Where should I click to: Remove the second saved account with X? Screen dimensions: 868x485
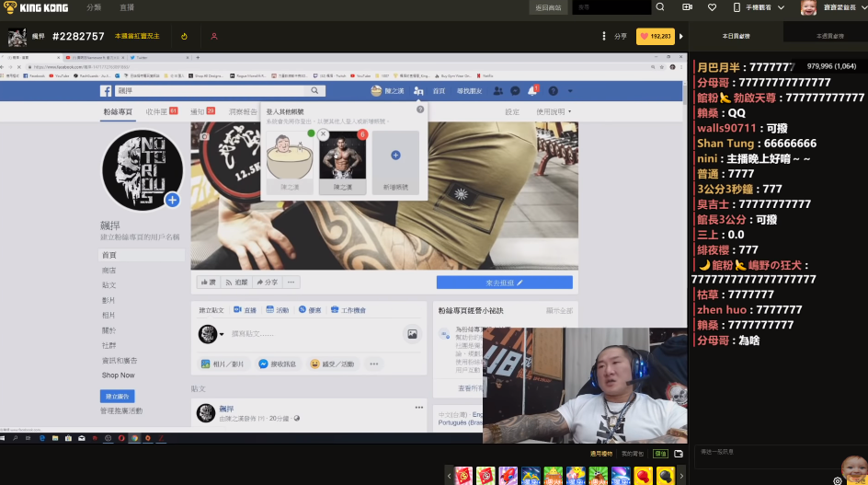pos(324,134)
